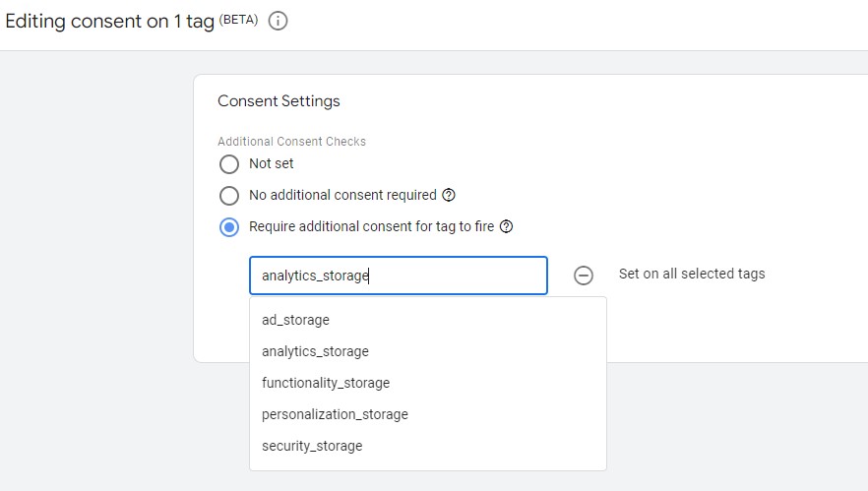Click the BETA badge in the title
Viewport: 868px width, 491px height.
click(x=238, y=20)
